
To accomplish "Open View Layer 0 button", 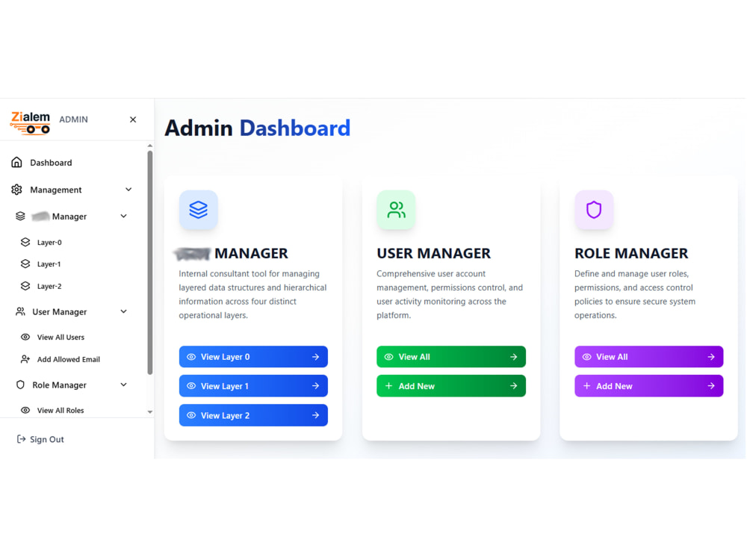I will 253,357.
